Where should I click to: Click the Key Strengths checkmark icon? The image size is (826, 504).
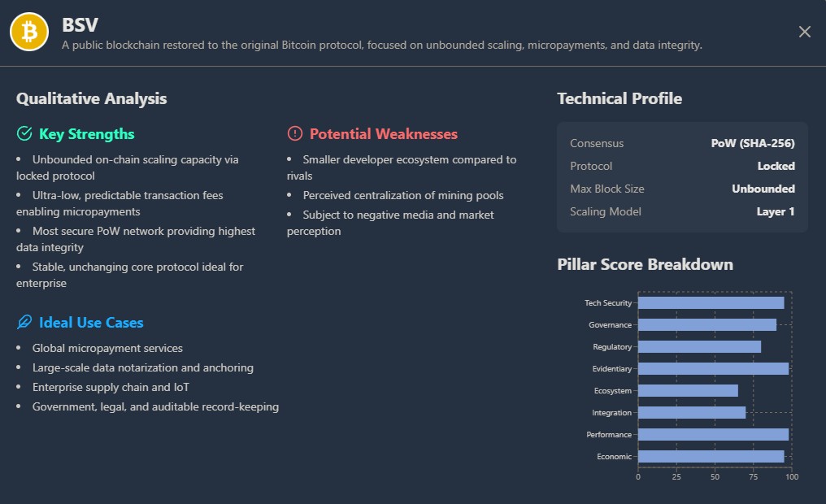[x=24, y=134]
